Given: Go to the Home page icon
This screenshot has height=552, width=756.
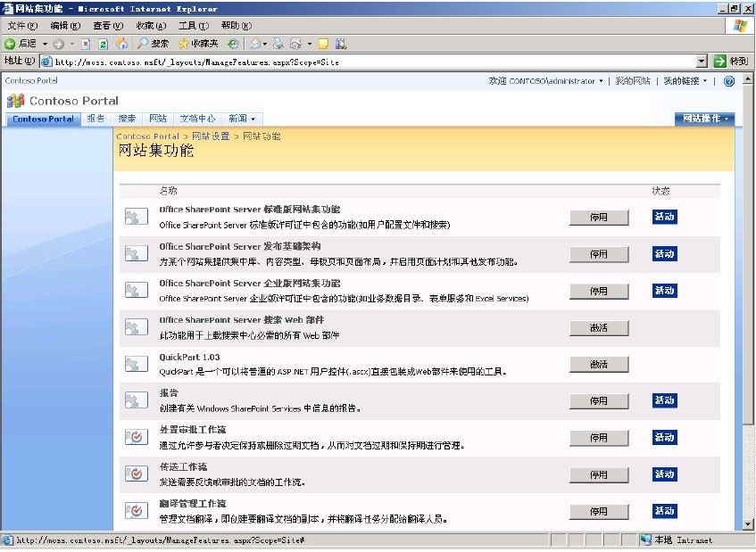Looking at the screenshot, I should [121, 44].
